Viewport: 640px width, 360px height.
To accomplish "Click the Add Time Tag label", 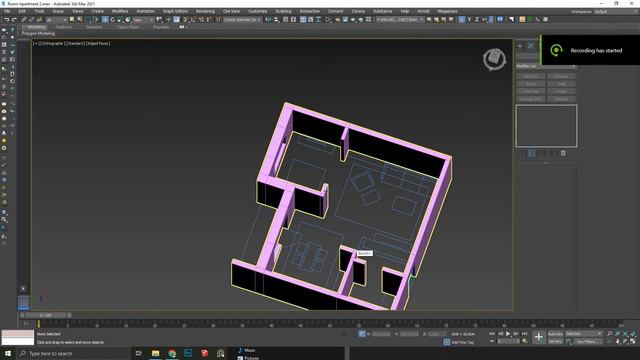I will click(463, 342).
